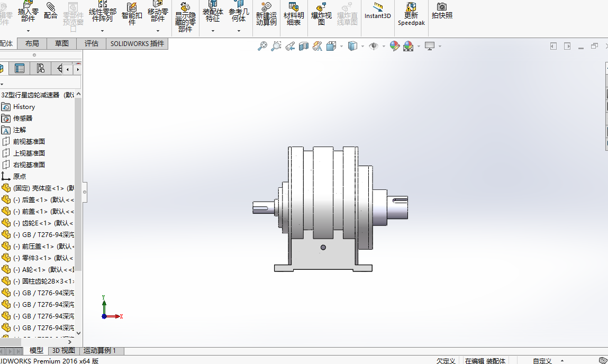
Task: Click the Section View icon
Action: [x=304, y=46]
